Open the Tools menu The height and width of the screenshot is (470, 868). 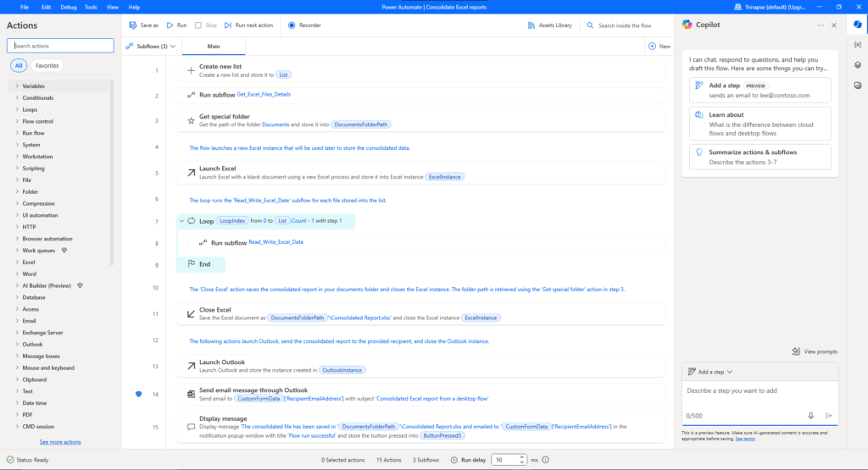(91, 7)
